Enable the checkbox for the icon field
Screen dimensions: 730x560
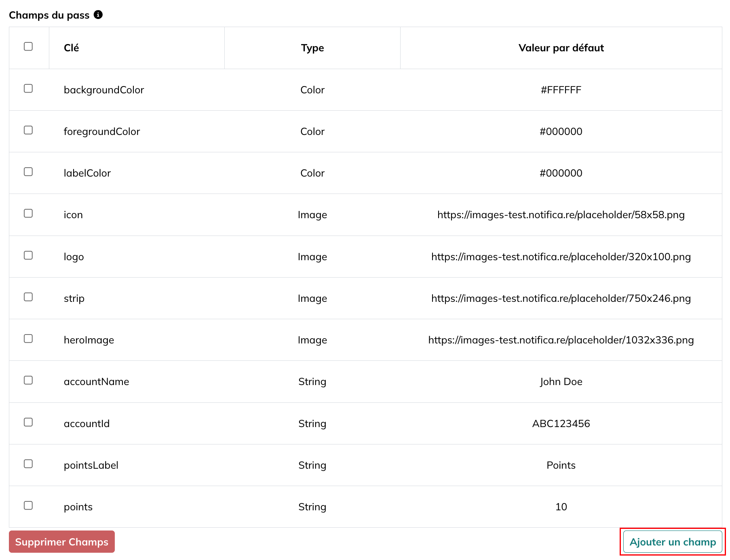click(28, 213)
